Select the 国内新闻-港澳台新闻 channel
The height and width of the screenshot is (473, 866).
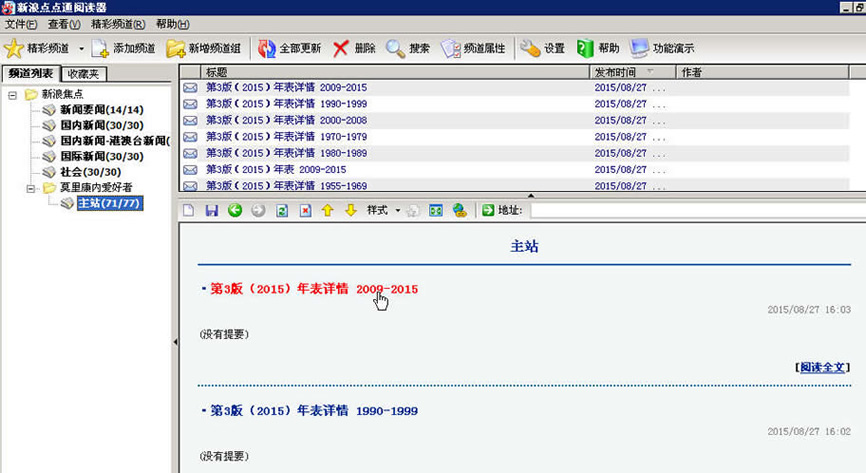115,141
